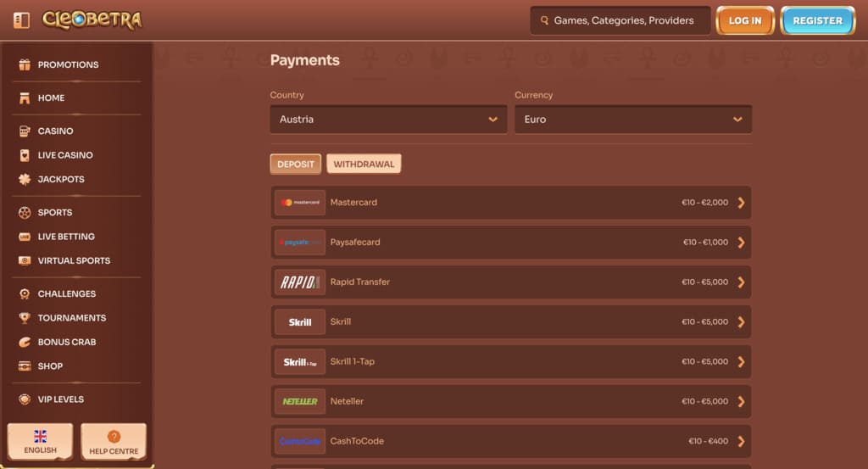Open Tournaments menu item
The image size is (868, 469).
[72, 318]
